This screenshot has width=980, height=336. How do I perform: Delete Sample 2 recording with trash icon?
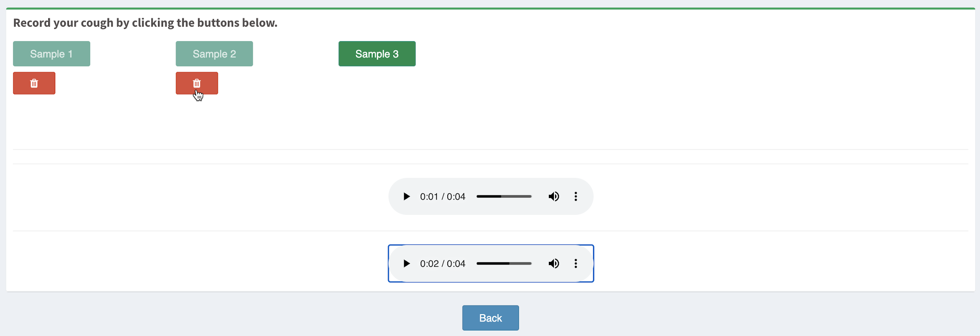[196, 83]
